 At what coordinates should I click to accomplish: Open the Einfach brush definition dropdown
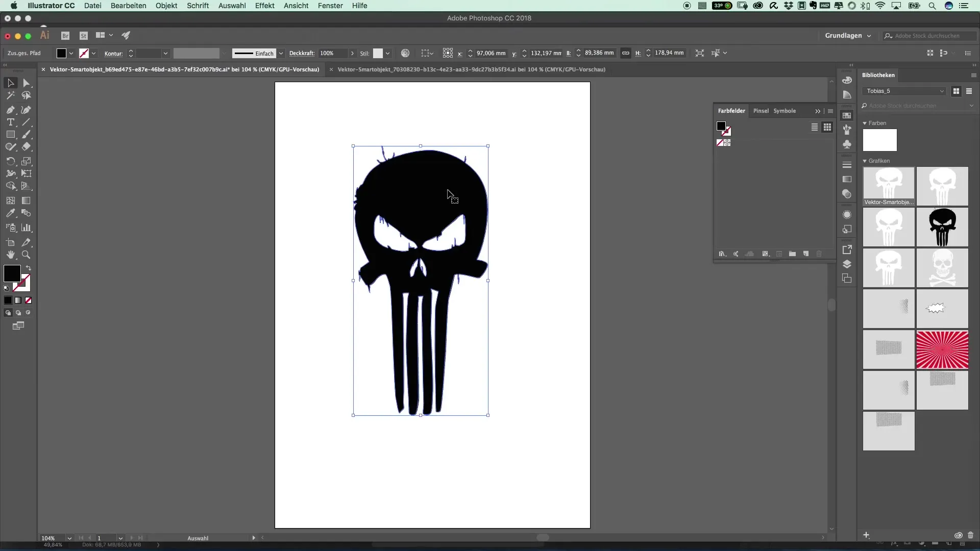pos(281,53)
